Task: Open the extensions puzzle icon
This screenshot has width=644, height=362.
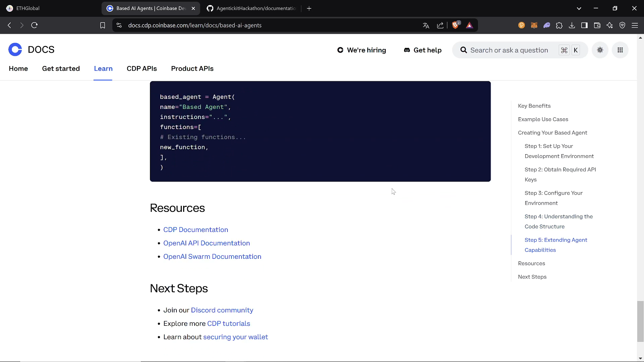Action: pos(559,25)
